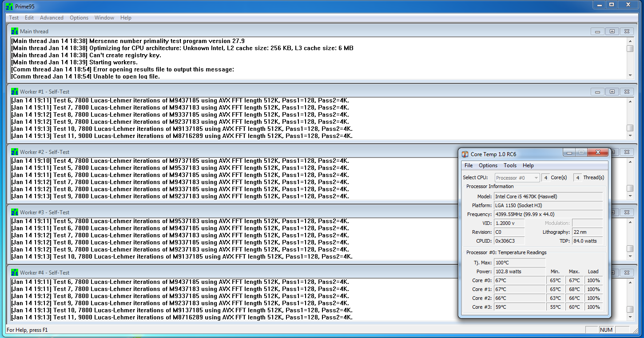
Task: Maximize the Worker #1 child window
Action: point(612,92)
